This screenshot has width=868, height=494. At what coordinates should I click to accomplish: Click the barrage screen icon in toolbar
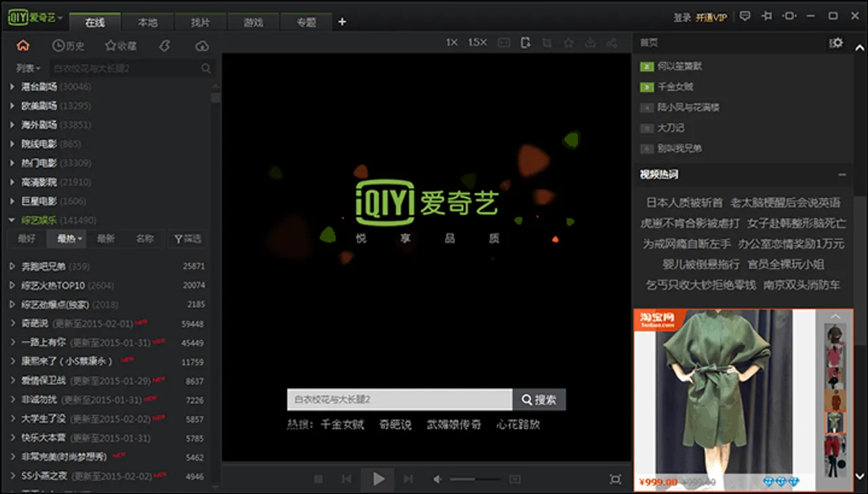click(504, 43)
